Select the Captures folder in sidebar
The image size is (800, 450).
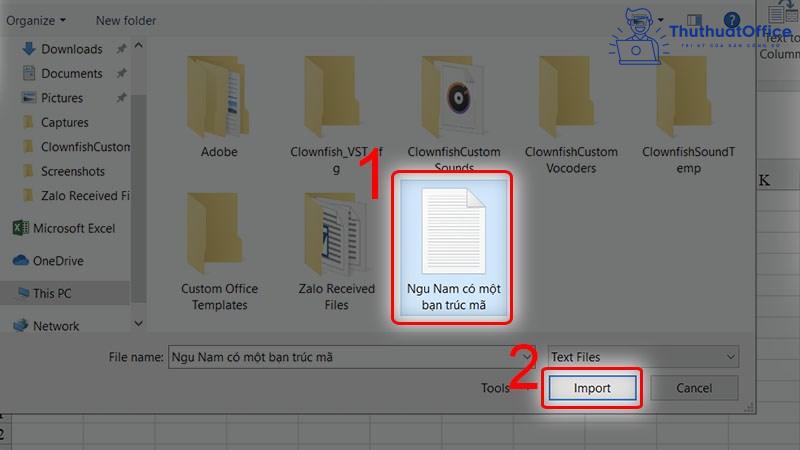pos(64,122)
